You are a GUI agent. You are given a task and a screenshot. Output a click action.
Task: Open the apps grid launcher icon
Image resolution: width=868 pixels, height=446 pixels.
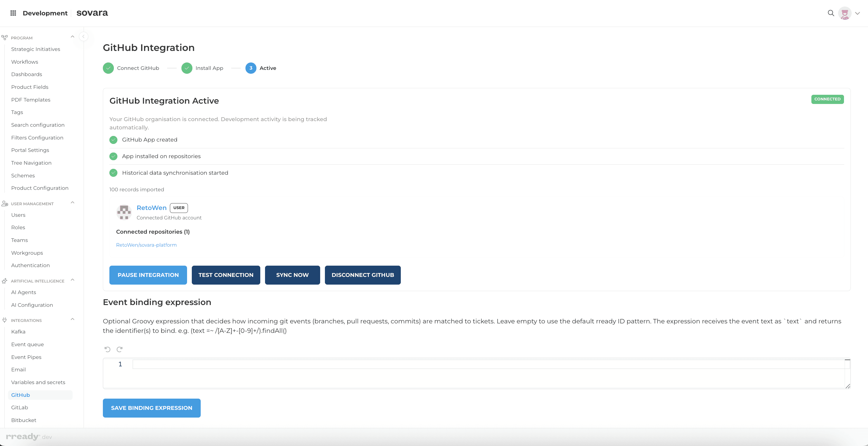click(13, 13)
